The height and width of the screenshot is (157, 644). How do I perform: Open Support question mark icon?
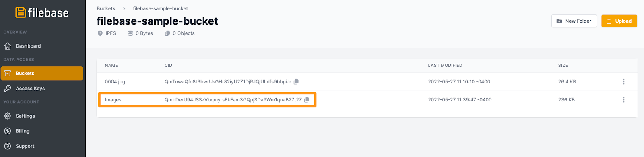[8, 146]
